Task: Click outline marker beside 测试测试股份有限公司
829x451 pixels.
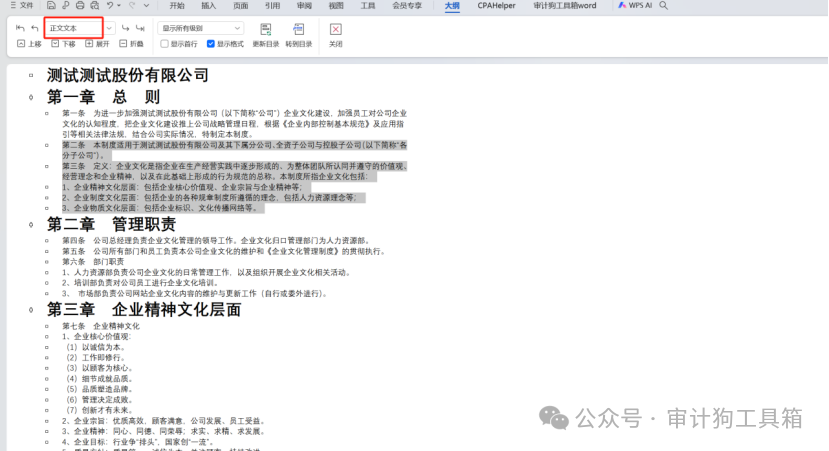Action: (31, 76)
